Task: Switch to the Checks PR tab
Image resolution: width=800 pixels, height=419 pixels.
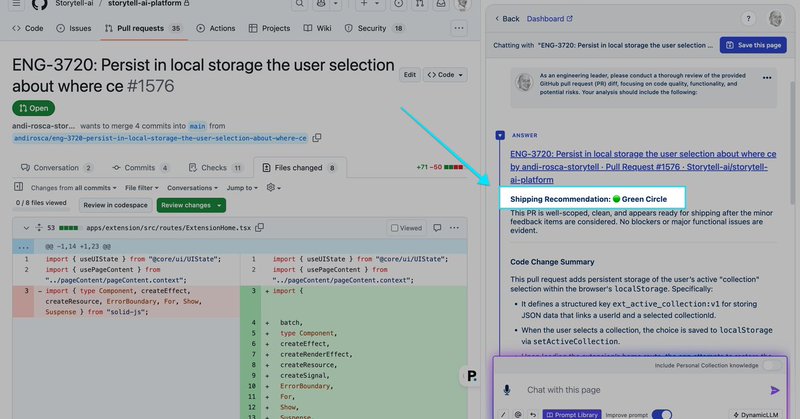Action: [x=215, y=168]
